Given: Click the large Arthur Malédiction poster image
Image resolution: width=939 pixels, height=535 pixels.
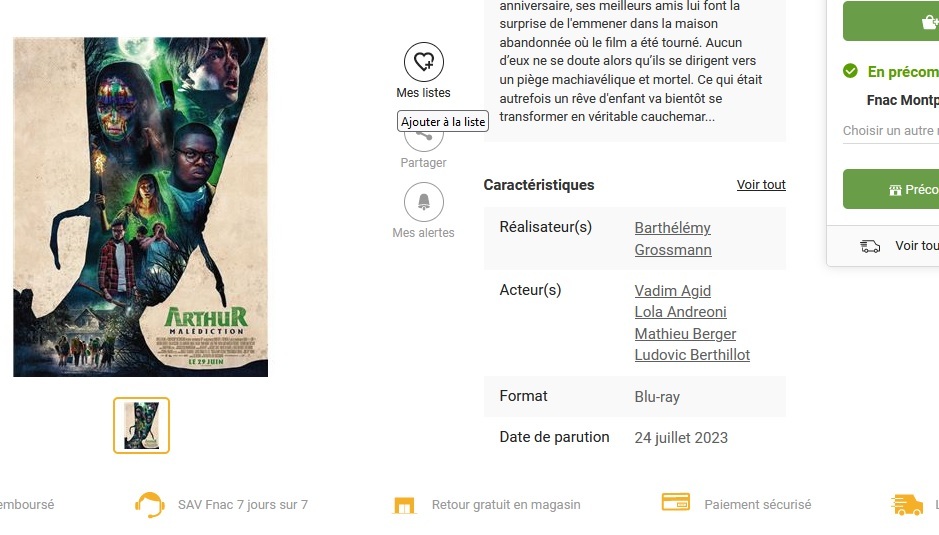Looking at the screenshot, I should 141,207.
